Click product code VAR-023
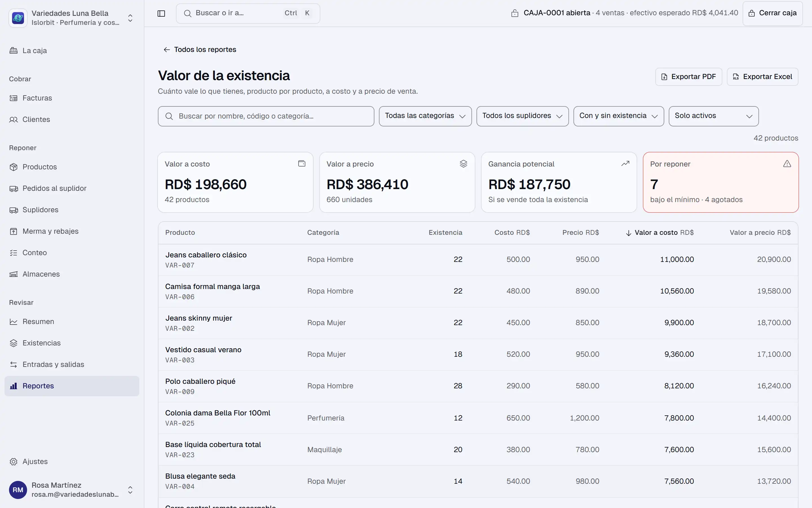Viewport: 812px width, 508px height. 180,455
